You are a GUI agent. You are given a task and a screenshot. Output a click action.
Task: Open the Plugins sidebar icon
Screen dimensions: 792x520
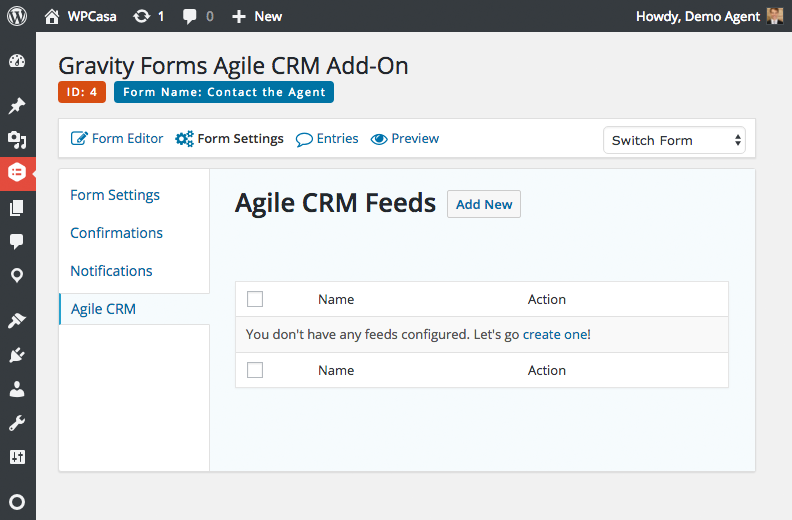[17, 355]
